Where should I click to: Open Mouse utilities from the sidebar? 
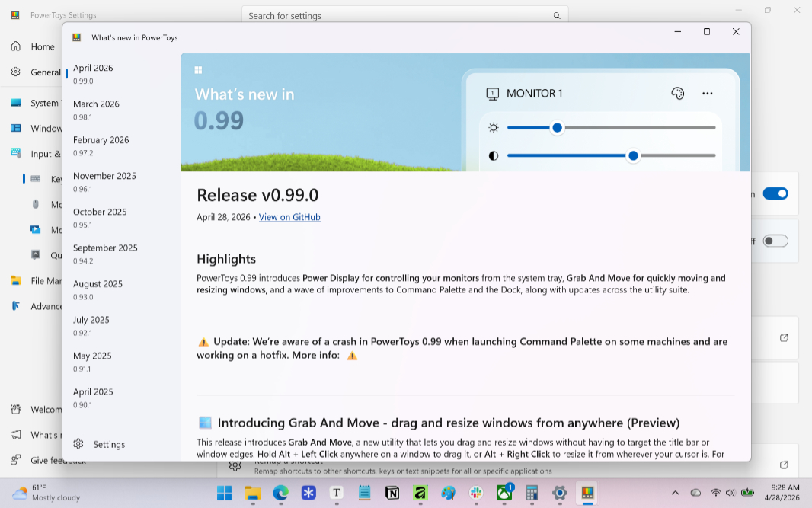click(36, 204)
